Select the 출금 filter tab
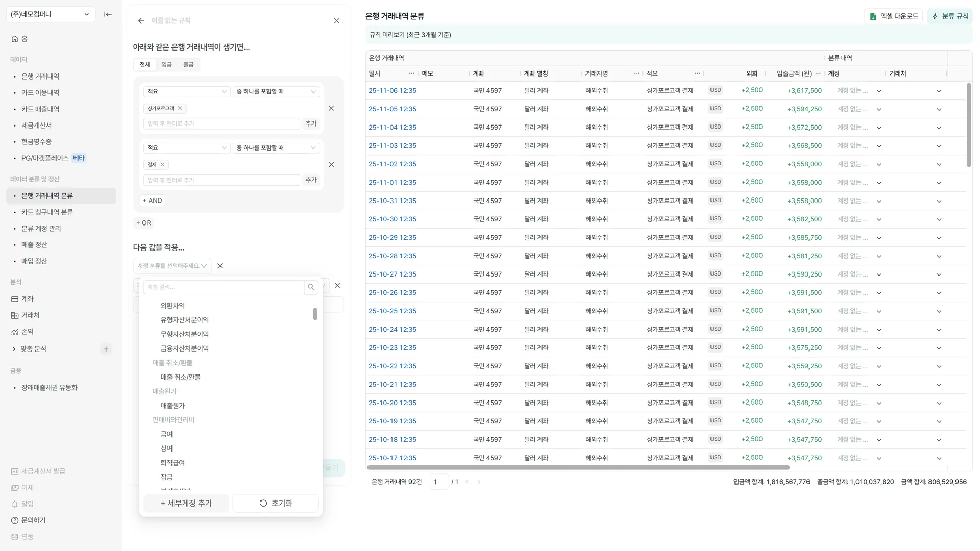The width and height of the screenshot is (980, 551). (x=188, y=65)
